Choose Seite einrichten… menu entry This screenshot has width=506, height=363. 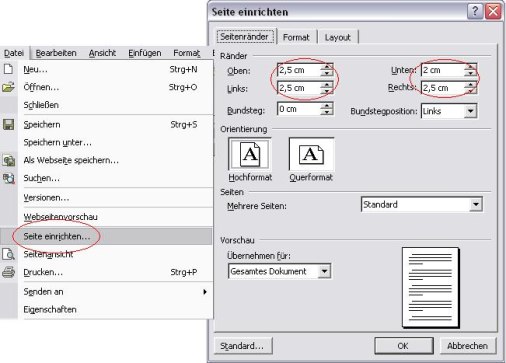pos(107,236)
